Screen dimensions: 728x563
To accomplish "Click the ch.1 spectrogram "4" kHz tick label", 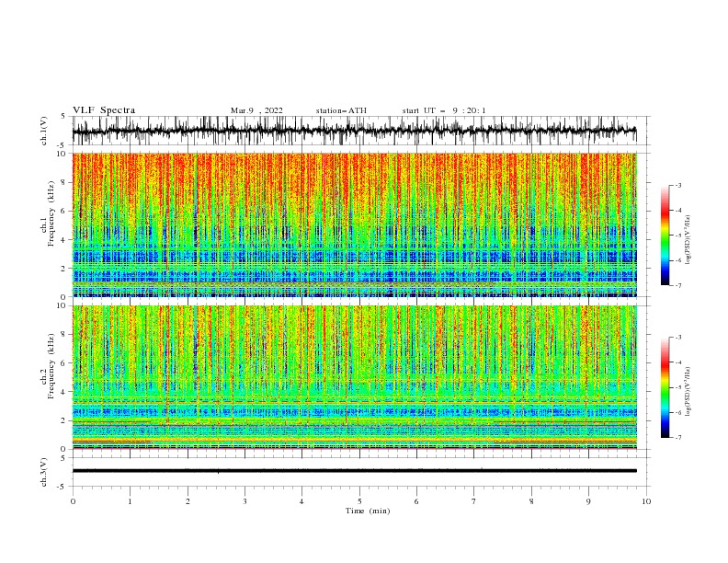I will click(63, 240).
